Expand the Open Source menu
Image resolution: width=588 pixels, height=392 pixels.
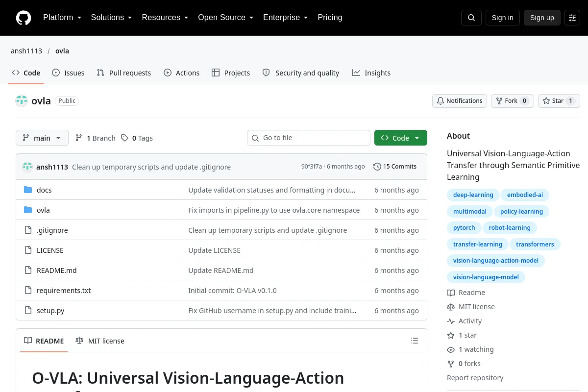tap(226, 18)
